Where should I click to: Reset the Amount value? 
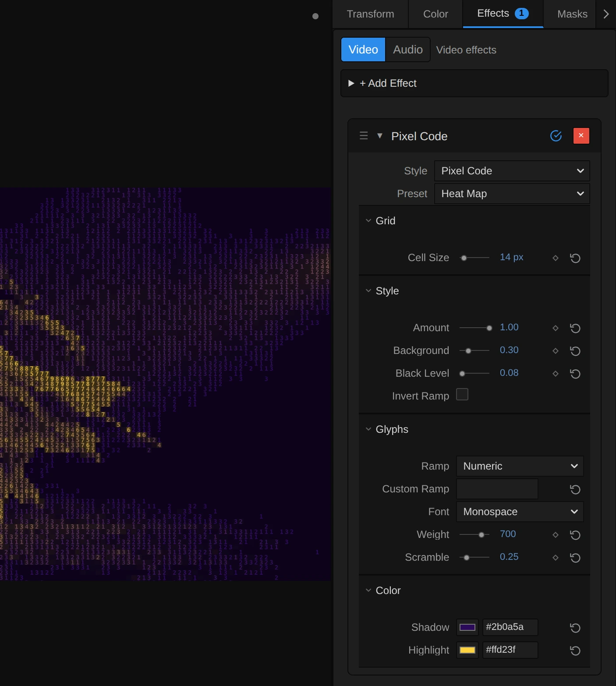coord(575,328)
